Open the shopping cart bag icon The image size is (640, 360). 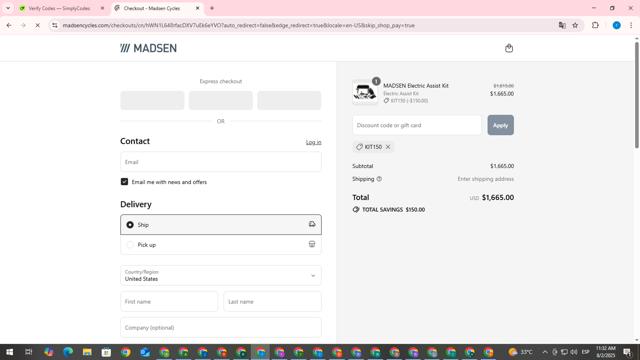click(x=509, y=48)
